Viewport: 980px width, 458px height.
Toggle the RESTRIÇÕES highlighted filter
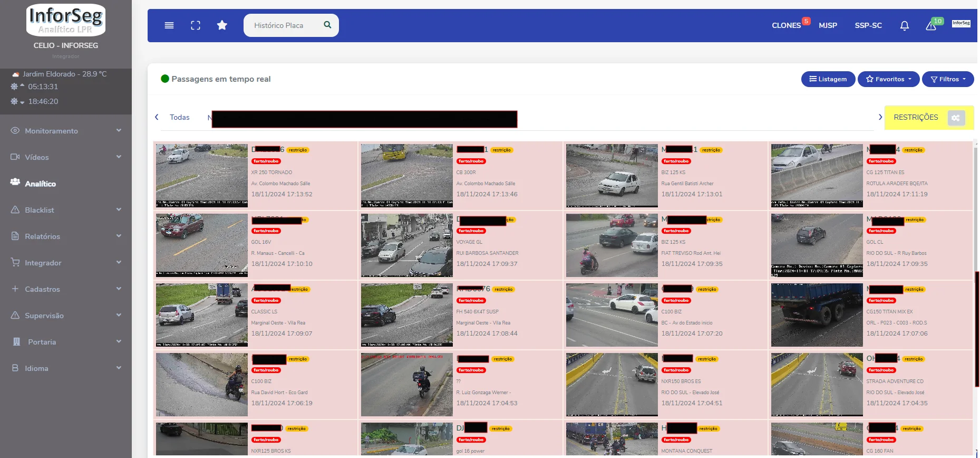tap(916, 117)
